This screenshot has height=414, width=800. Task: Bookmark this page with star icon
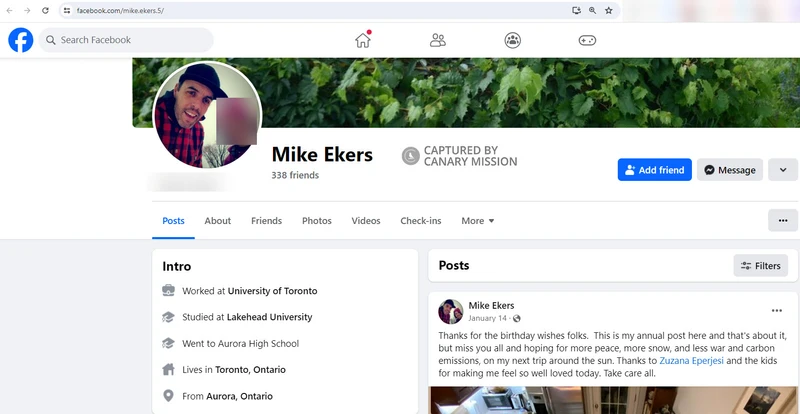pyautogui.click(x=609, y=10)
